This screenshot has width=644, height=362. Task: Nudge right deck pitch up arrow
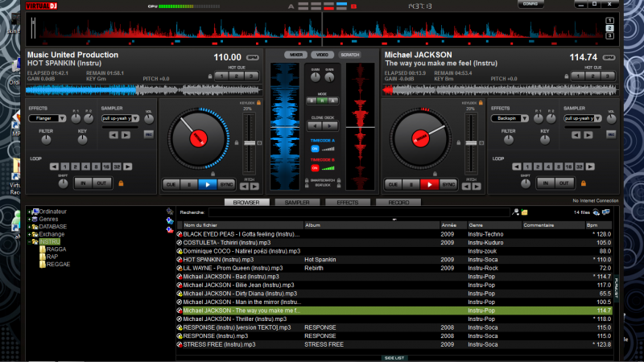477,187
